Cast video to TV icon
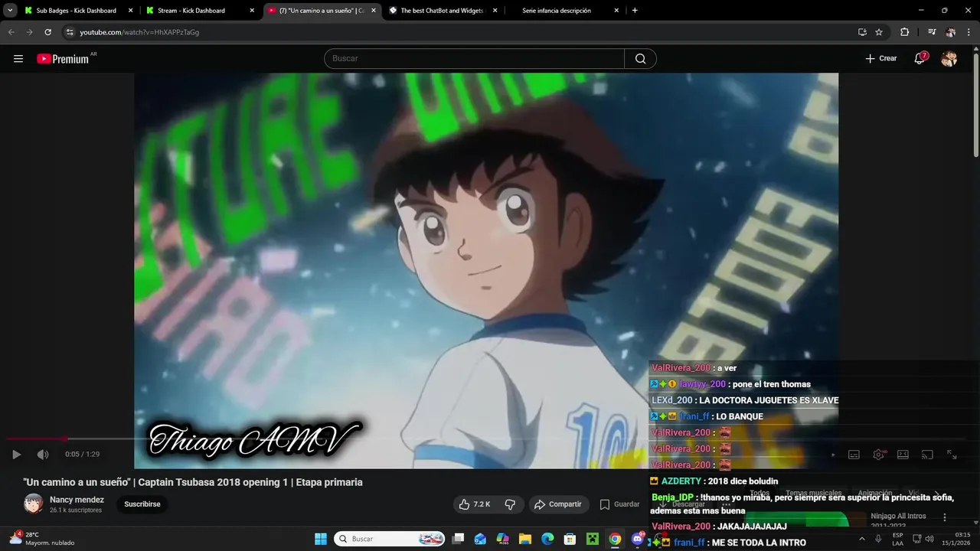This screenshot has width=980, height=551. click(927, 455)
